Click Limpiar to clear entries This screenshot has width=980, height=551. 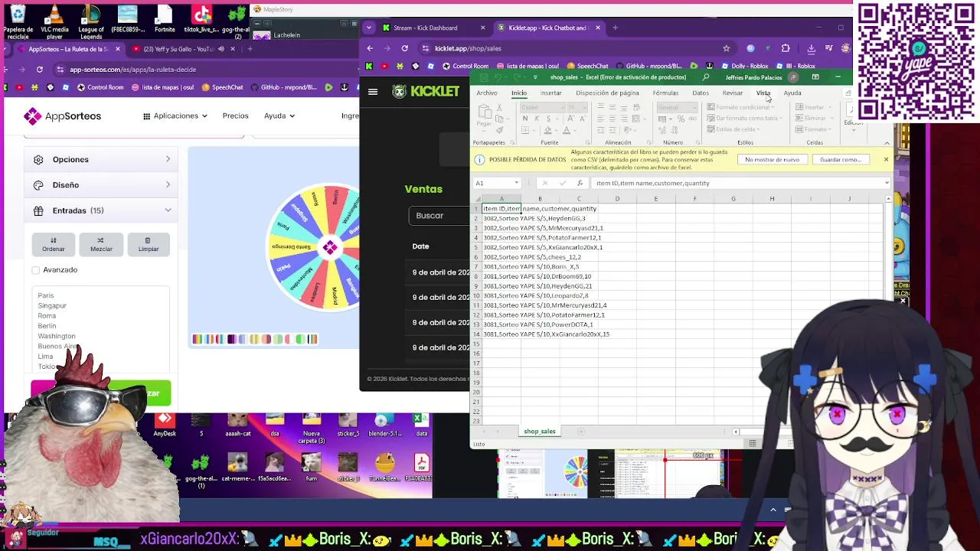149,244
